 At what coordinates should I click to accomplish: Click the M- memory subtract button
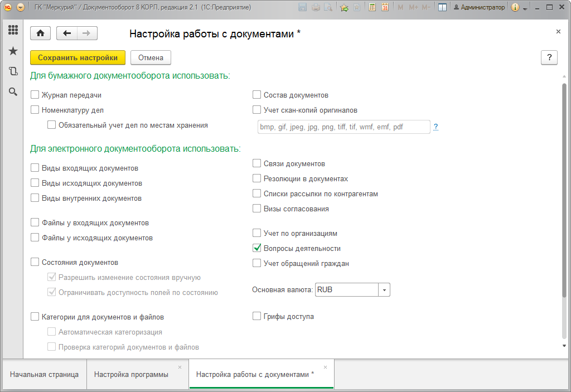coord(426,7)
